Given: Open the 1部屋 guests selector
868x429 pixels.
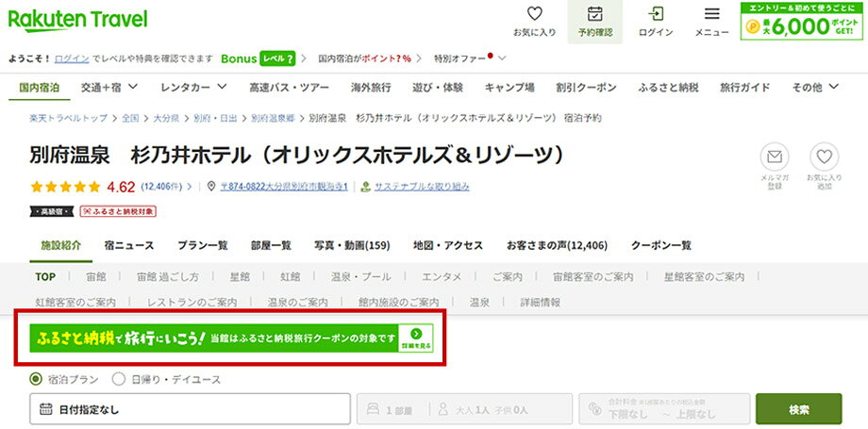Looking at the screenshot, I should pos(464,409).
